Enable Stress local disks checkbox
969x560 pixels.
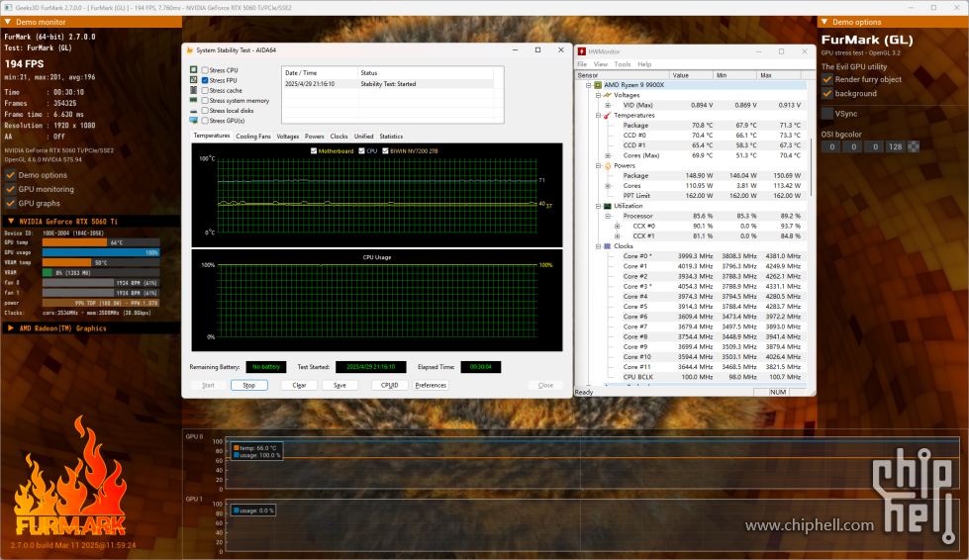coord(205,111)
